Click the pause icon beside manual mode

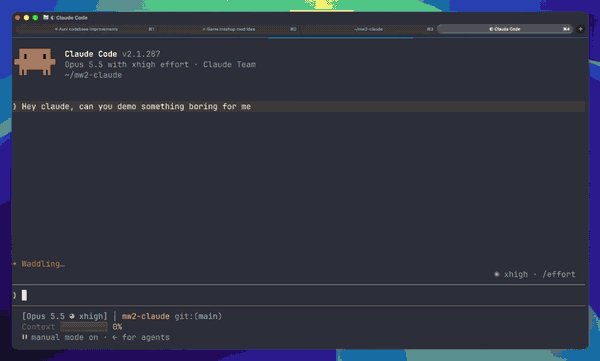(24, 337)
